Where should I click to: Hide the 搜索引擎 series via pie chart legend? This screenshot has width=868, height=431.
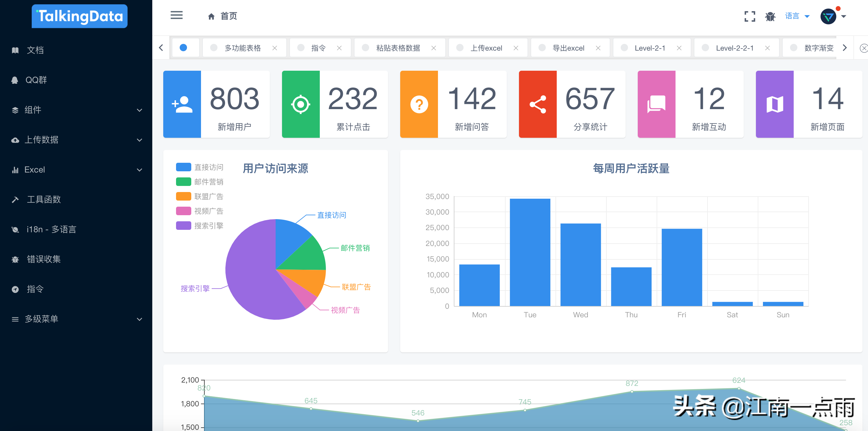(210, 226)
